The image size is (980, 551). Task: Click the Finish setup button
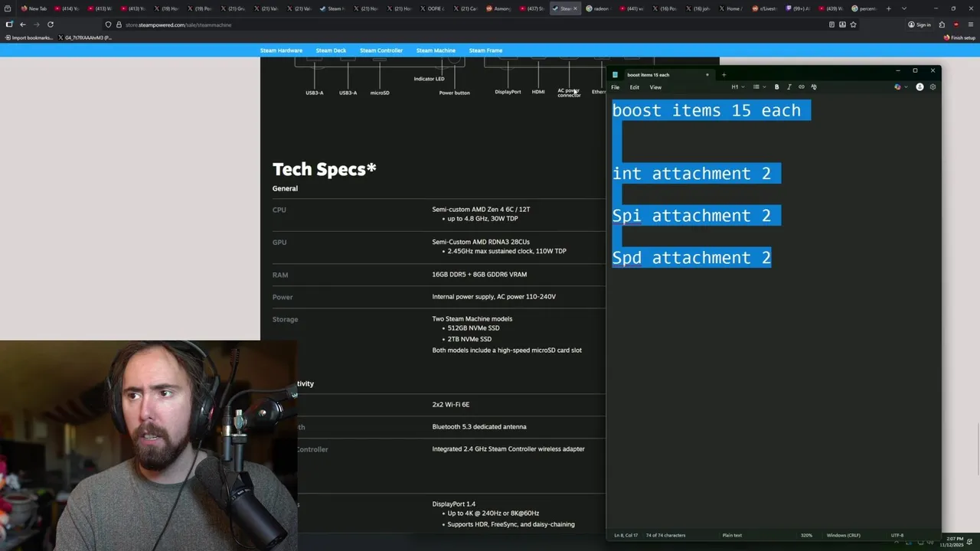click(960, 37)
